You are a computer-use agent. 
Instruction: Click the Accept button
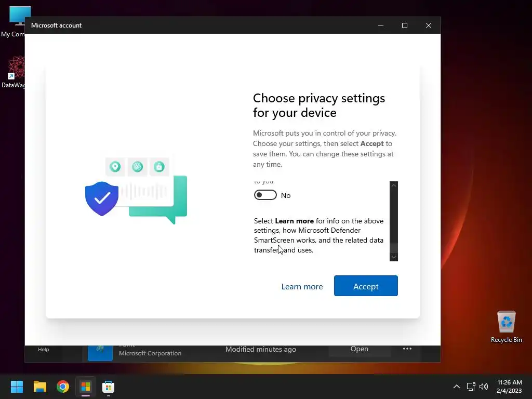tap(366, 286)
